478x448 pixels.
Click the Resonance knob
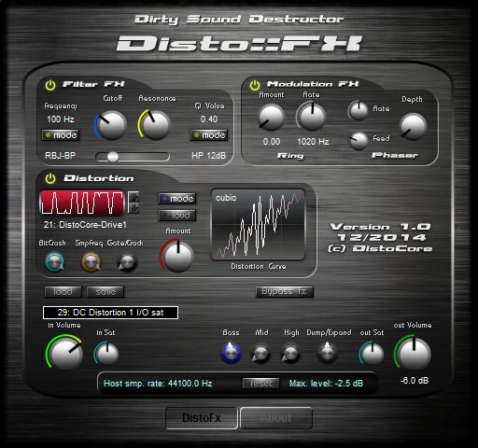(155, 125)
